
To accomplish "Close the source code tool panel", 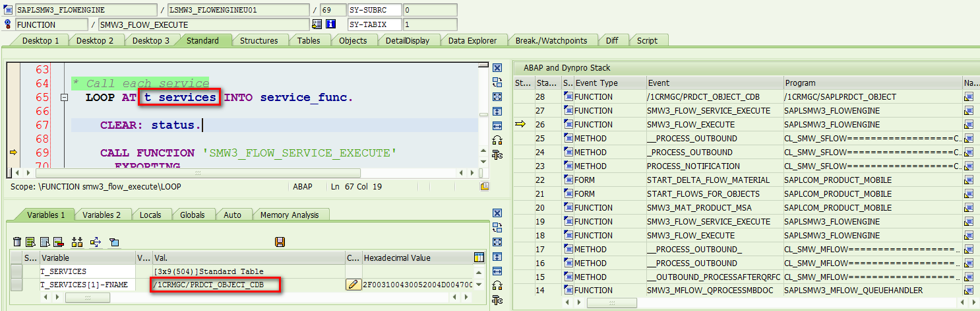I will 498,68.
